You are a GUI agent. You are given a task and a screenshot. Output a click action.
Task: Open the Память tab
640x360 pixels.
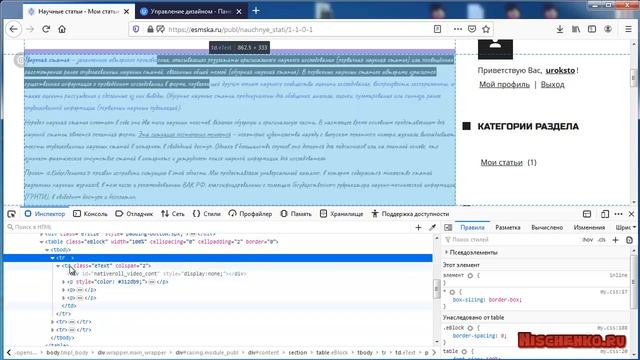(x=296, y=214)
